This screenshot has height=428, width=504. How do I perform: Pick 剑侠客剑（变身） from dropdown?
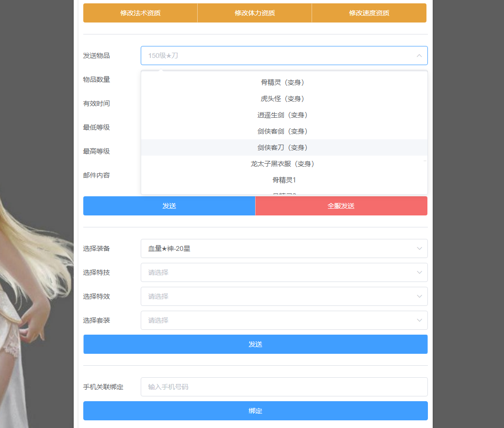283,131
